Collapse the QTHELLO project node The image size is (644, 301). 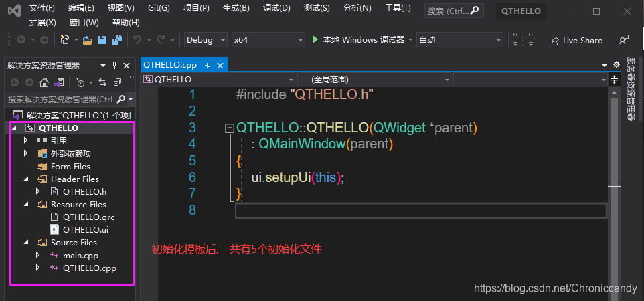click(15, 128)
